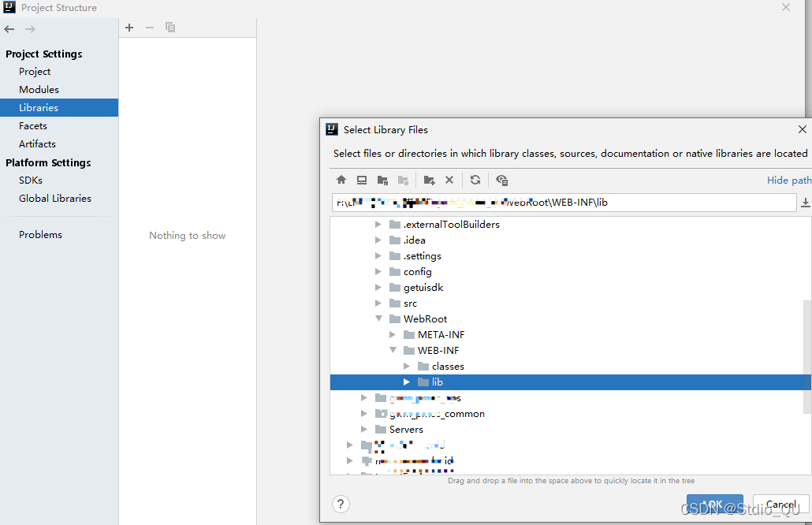This screenshot has height=525, width=812.
Task: Click the Hide path link
Action: (x=789, y=180)
